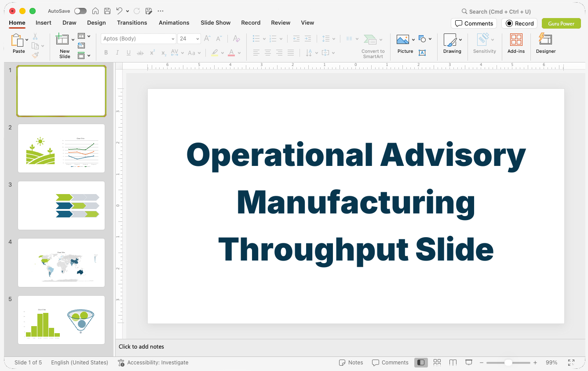Start slide show from status bar
The image size is (588, 371).
coord(469,363)
